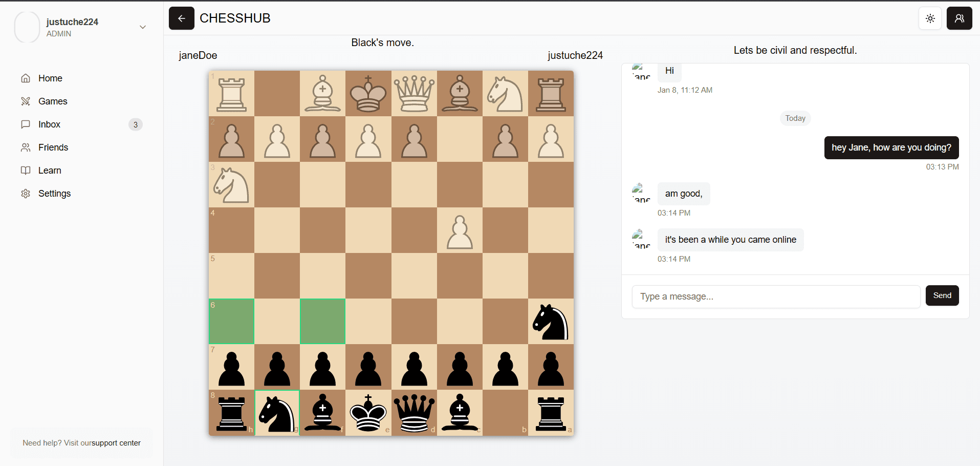This screenshot has width=980, height=466.
Task: Toggle the light/dark theme sun button
Action: 930,18
